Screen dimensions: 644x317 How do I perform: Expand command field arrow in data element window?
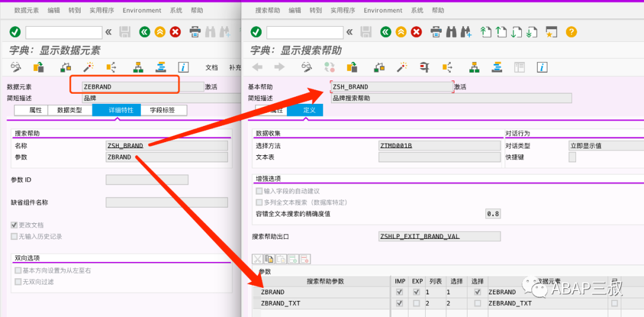click(x=109, y=32)
